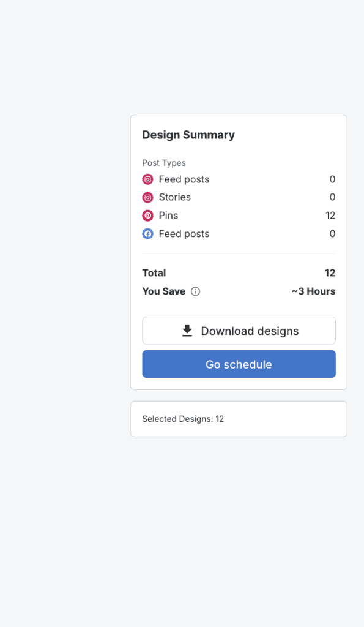Select the Pins row label

[x=169, y=216]
